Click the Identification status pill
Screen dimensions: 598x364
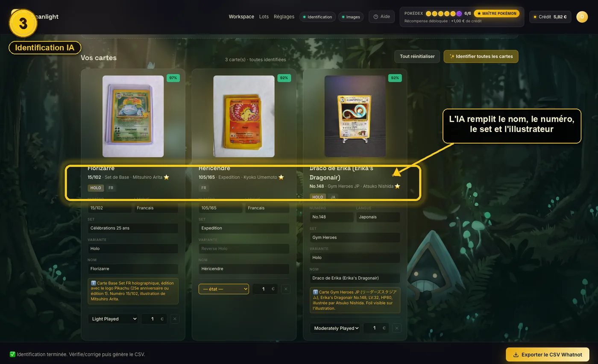tap(318, 17)
